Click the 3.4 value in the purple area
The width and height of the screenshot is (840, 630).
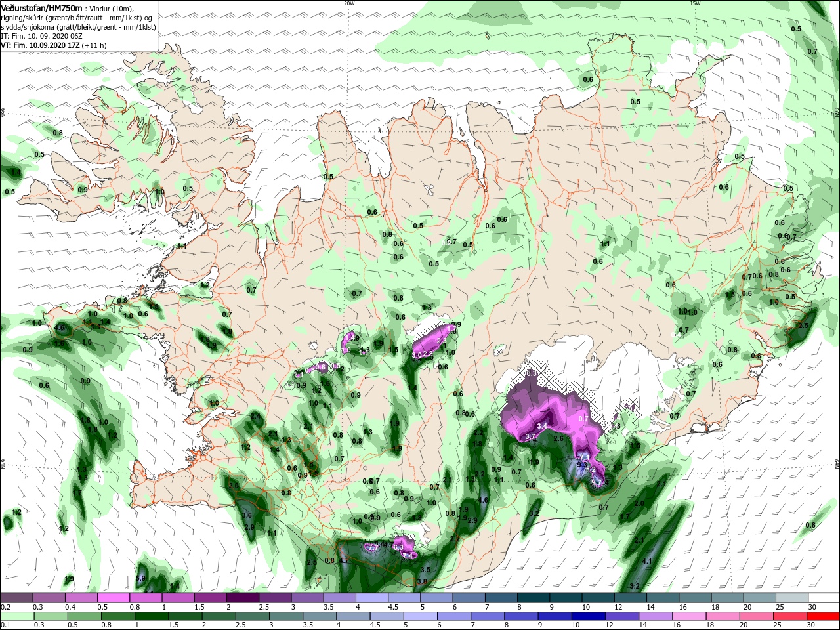(543, 427)
